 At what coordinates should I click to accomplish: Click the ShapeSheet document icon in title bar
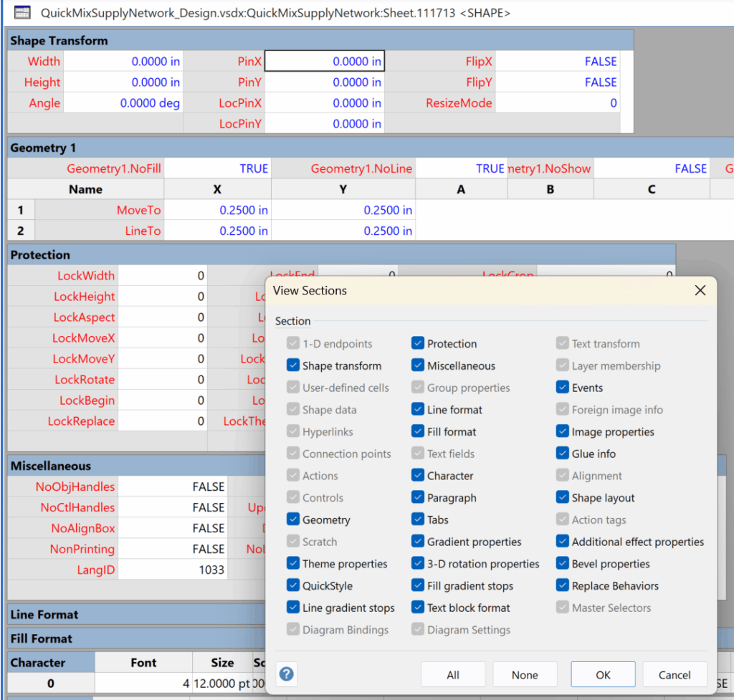click(x=23, y=13)
